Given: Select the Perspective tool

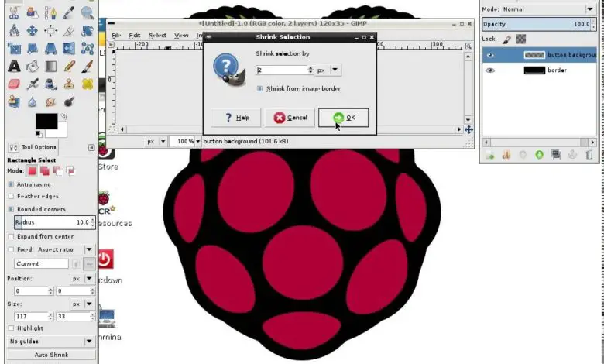Looking at the screenshot, I should [x=51, y=49].
